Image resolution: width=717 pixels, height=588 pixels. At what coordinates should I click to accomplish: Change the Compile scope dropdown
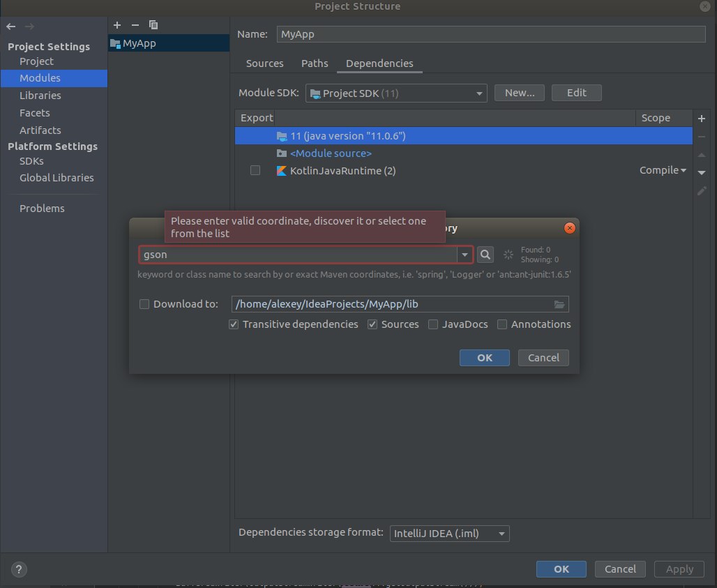point(663,171)
